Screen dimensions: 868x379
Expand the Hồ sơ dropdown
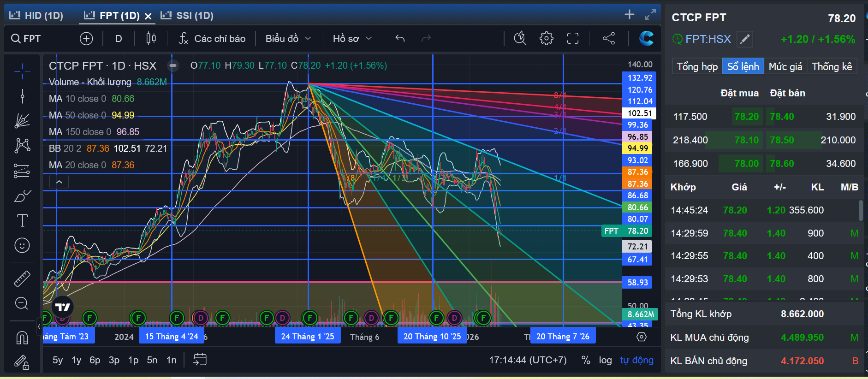point(352,39)
